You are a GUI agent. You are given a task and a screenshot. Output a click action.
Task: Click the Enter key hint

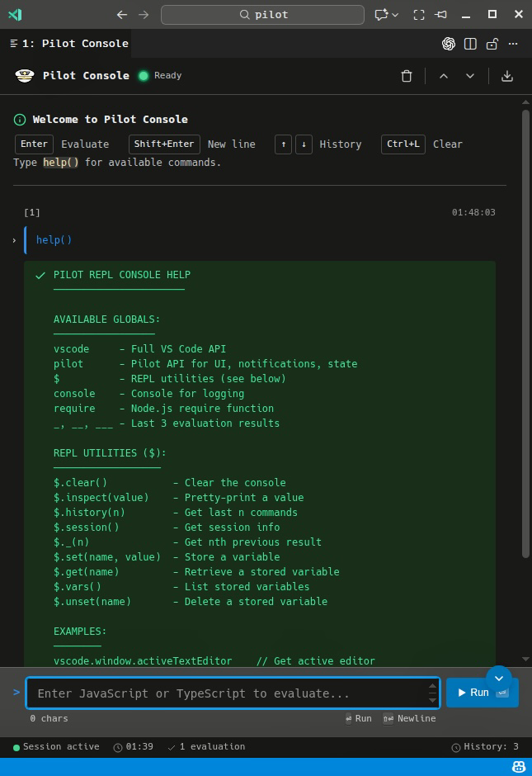click(x=34, y=144)
